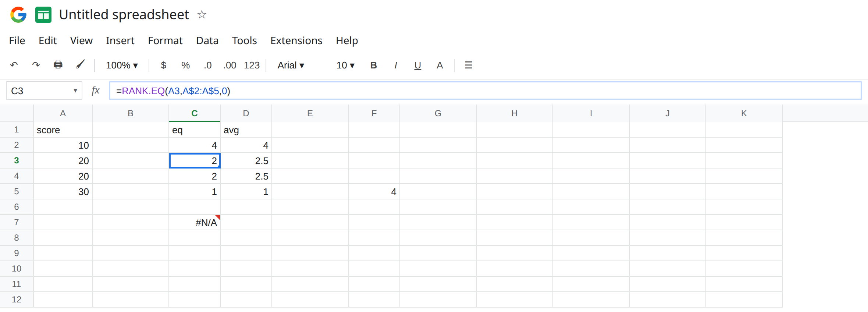
Task: Open the Help menu
Action: click(347, 40)
